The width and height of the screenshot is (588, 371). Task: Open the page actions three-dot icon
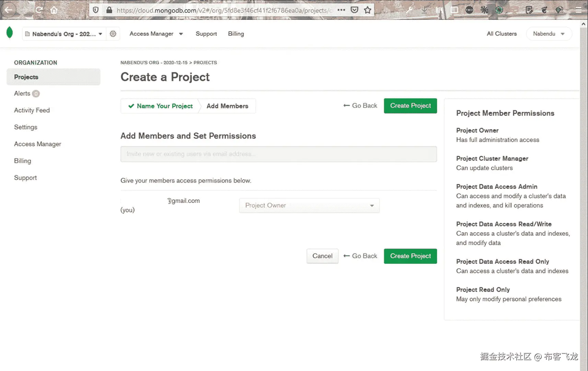(341, 10)
